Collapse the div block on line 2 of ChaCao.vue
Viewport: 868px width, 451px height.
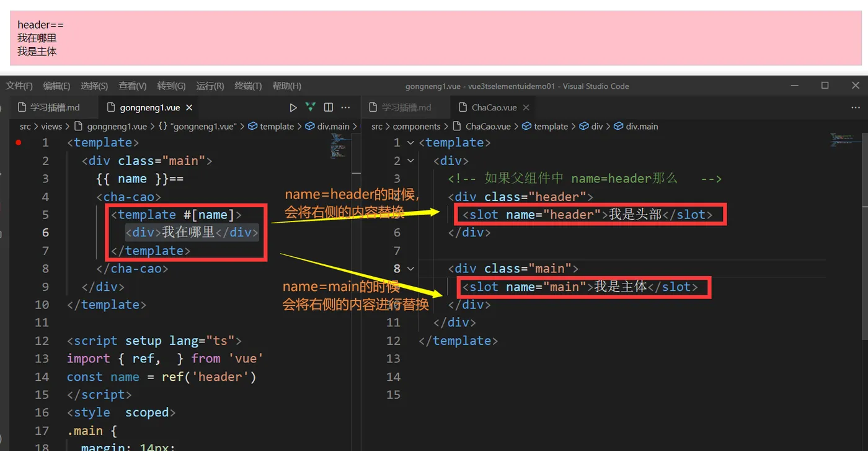[x=410, y=161]
